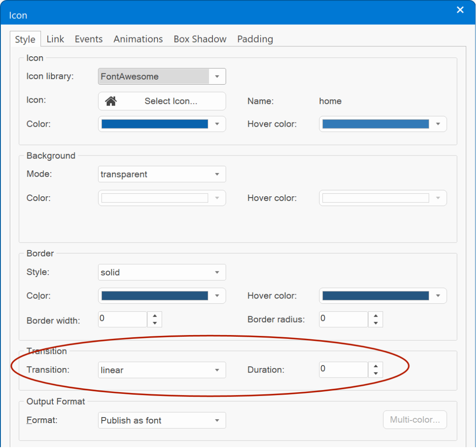476x448 pixels.
Task: Open the output Format dropdown
Action: (162, 421)
